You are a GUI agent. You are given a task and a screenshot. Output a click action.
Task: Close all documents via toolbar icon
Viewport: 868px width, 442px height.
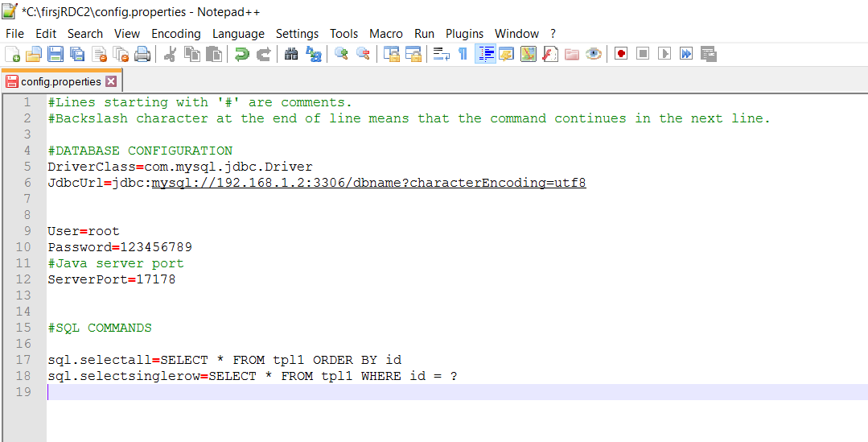pos(121,54)
